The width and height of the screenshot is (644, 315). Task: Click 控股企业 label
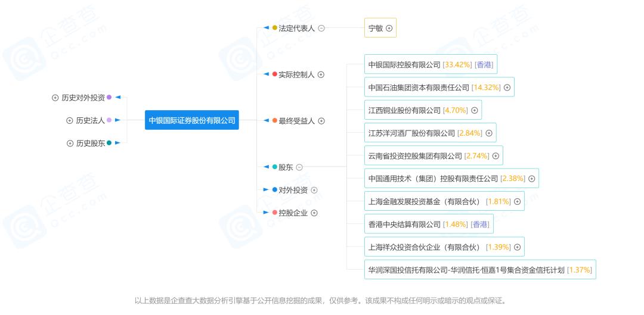[x=293, y=213]
